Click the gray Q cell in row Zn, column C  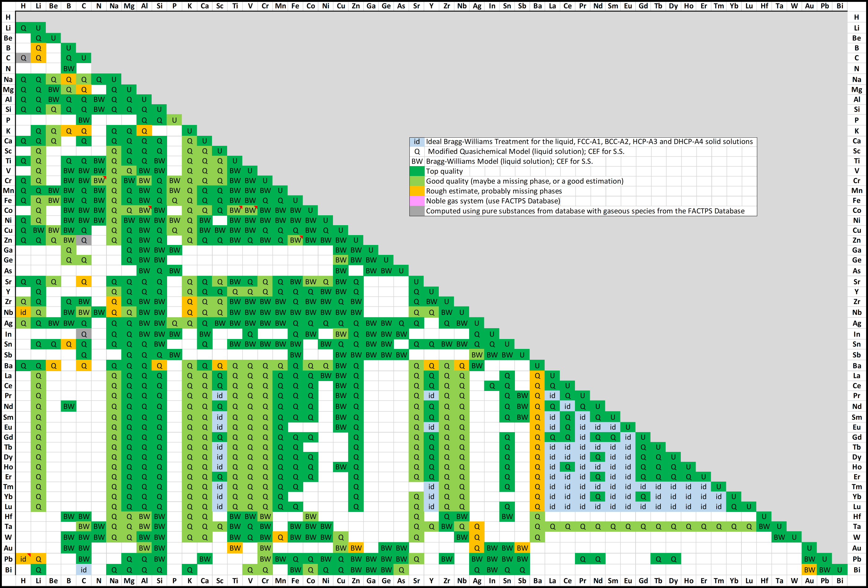(x=84, y=240)
